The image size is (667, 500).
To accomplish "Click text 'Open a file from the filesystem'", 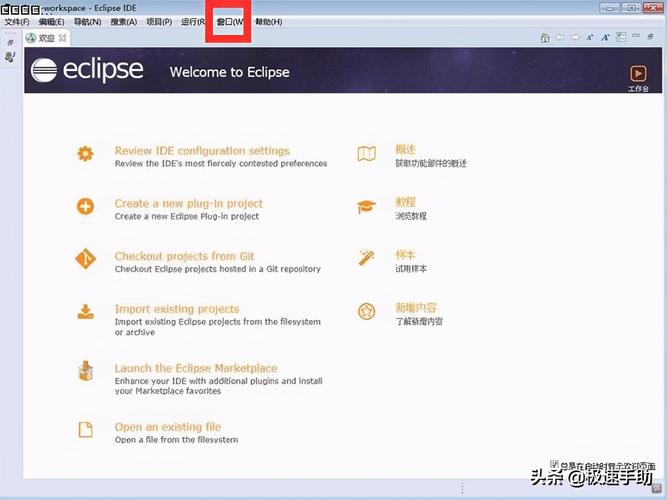I will [x=176, y=440].
